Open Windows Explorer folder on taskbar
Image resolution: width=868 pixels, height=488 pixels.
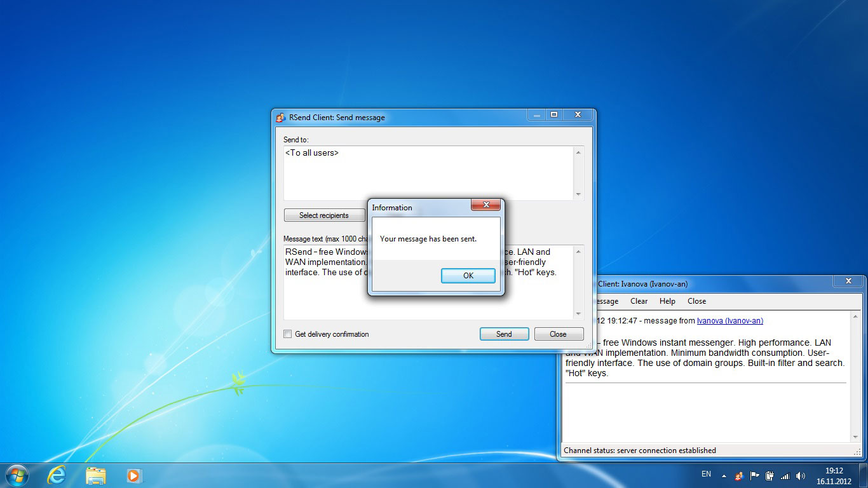[x=96, y=475]
